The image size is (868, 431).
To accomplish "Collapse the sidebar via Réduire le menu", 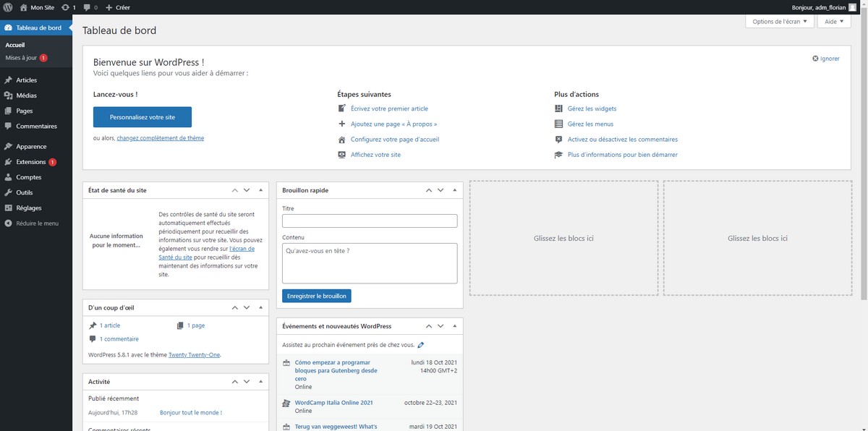I will tap(33, 223).
